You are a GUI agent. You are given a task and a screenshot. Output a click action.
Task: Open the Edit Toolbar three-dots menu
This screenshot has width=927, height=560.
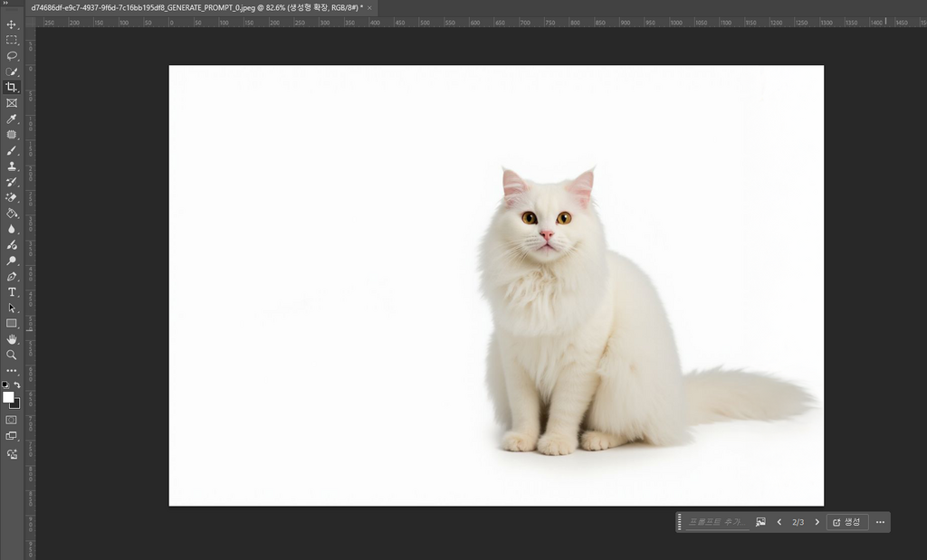pos(11,370)
